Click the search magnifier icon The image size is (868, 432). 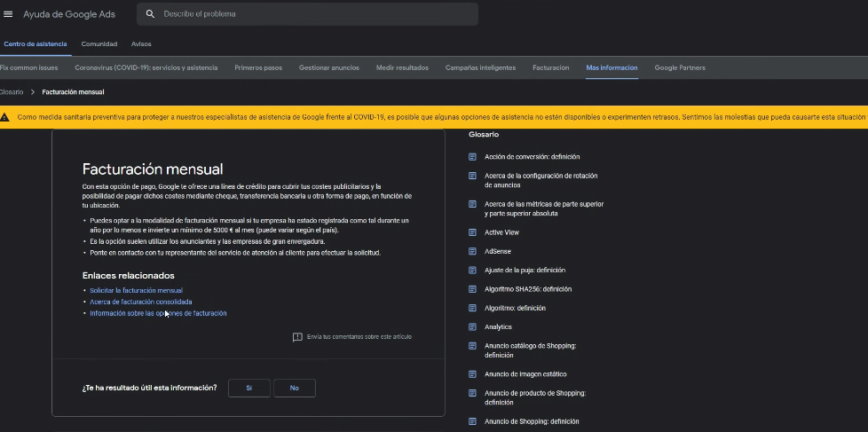(x=150, y=14)
